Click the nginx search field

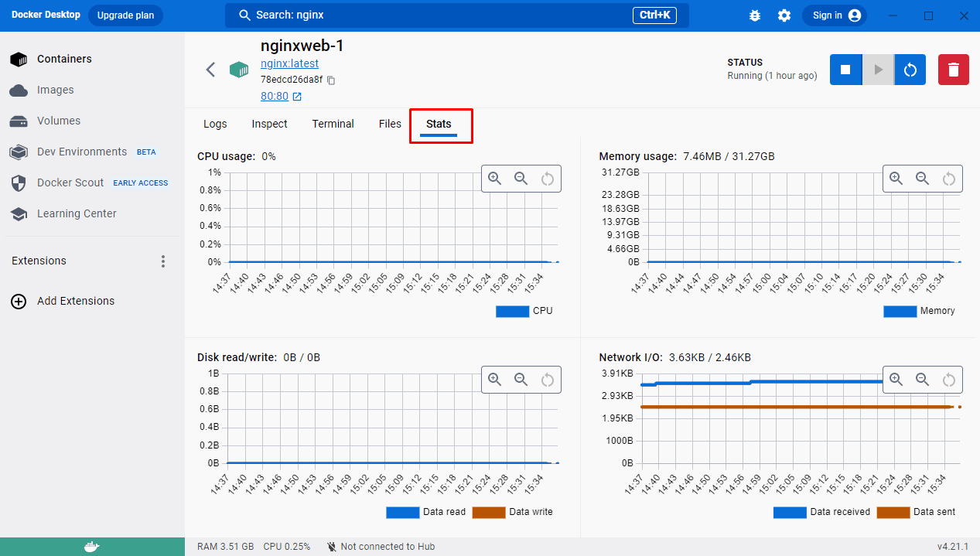456,15
